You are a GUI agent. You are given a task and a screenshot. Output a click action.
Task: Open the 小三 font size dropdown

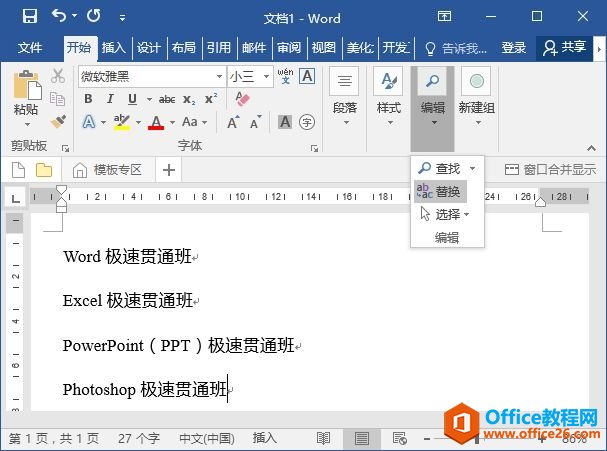click(x=266, y=76)
